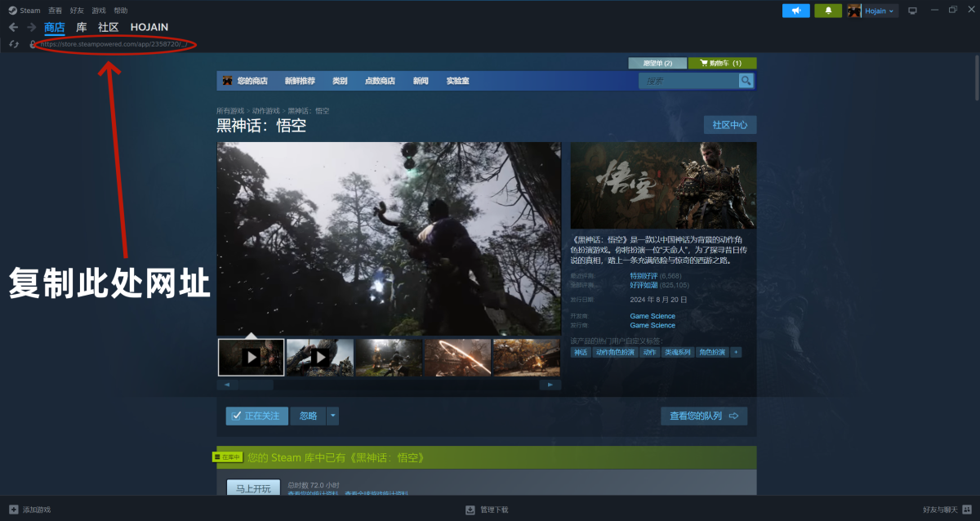Image resolution: width=980 pixels, height=521 pixels.
Task: Click the 愿望单 (2) wishlist button
Action: (x=657, y=63)
